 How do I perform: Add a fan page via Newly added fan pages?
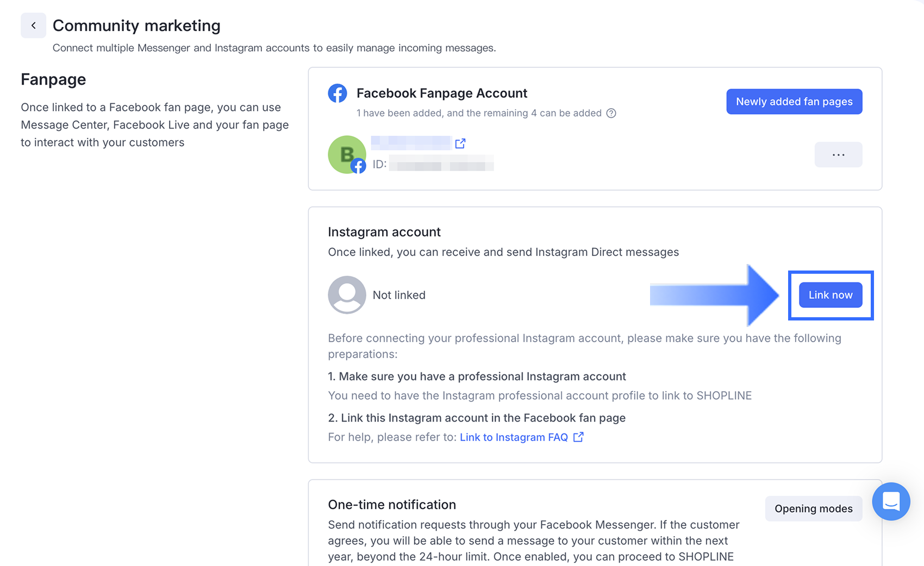tap(794, 102)
